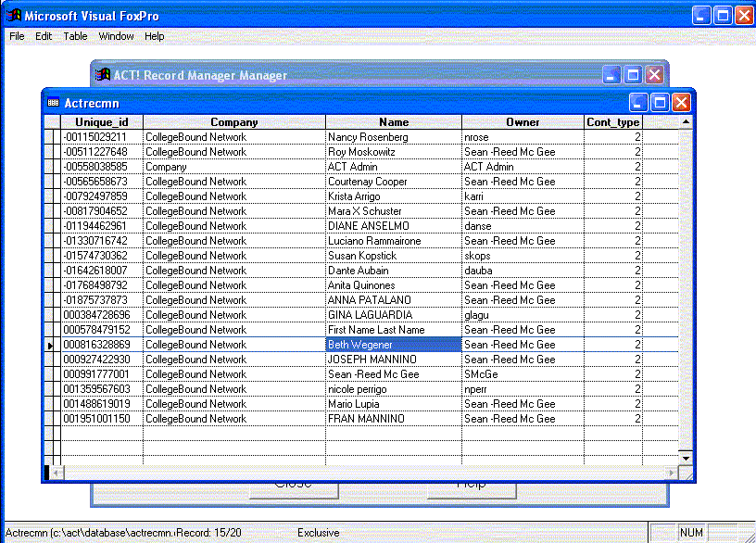
Task: Click the vertical scrollbar up arrow
Action: [686, 122]
